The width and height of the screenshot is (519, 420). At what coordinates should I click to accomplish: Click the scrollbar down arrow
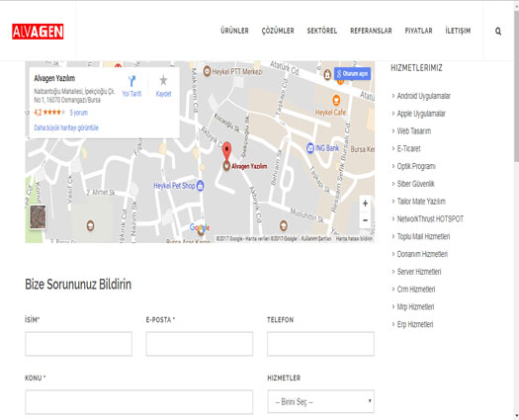[x=516, y=417]
